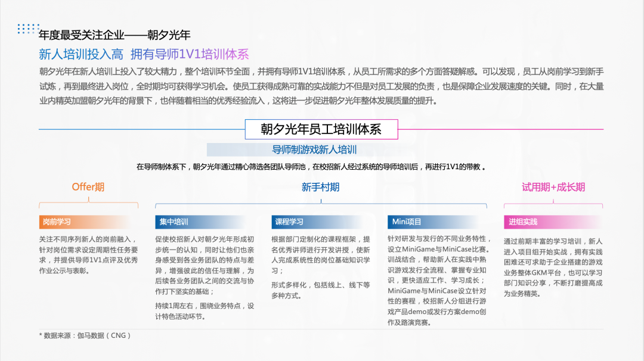Viewport: 644px width, 361px height.
Task: Toggle the 试用期+成长期 phase header
Action: (552, 186)
